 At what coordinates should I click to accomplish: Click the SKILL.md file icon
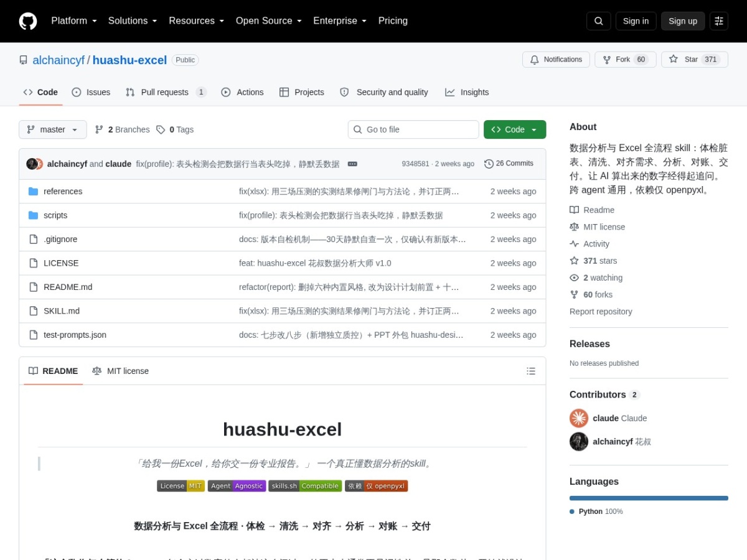click(33, 311)
